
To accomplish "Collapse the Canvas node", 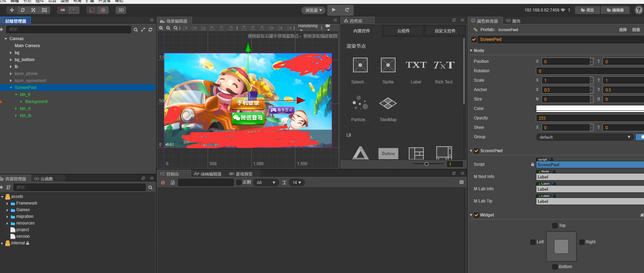I will (x=6, y=39).
